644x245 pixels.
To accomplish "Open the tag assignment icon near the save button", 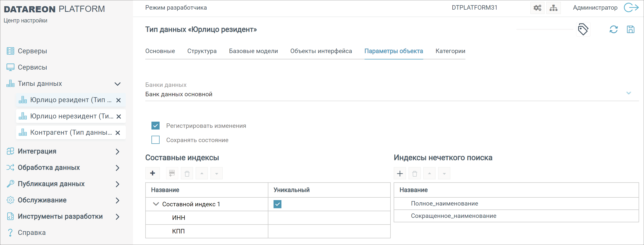I will pyautogui.click(x=584, y=29).
